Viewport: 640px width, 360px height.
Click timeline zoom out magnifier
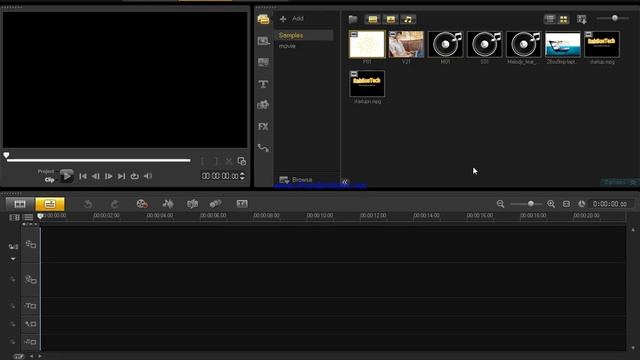pyautogui.click(x=500, y=204)
